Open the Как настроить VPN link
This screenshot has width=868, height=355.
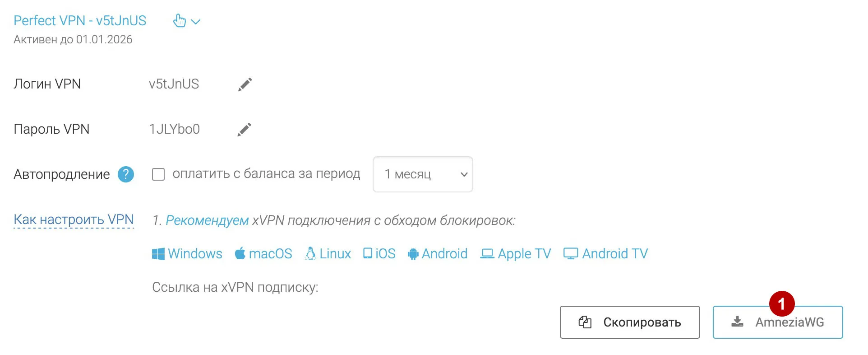(74, 220)
